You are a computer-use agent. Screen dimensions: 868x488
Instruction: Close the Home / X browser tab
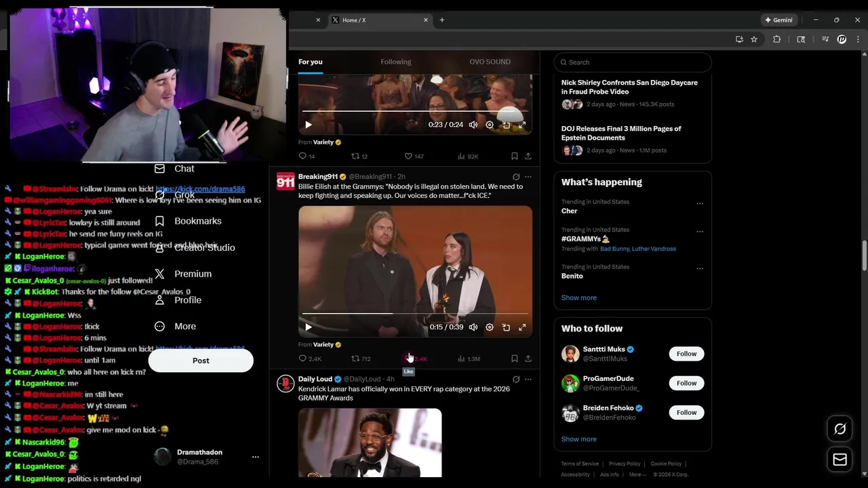click(426, 20)
